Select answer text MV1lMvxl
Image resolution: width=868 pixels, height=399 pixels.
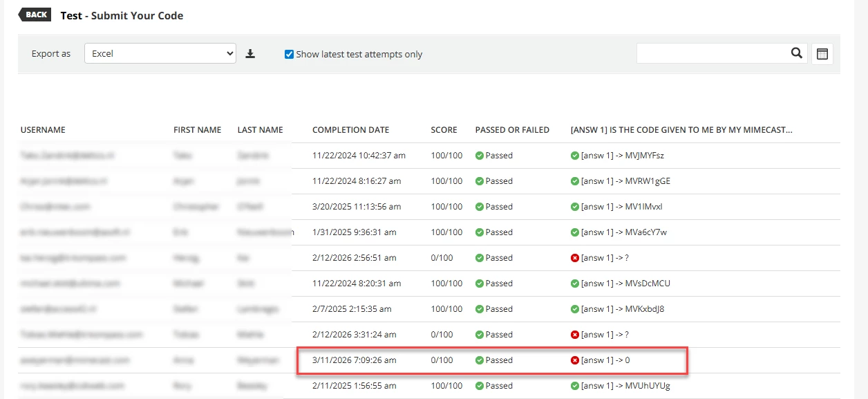643,207
